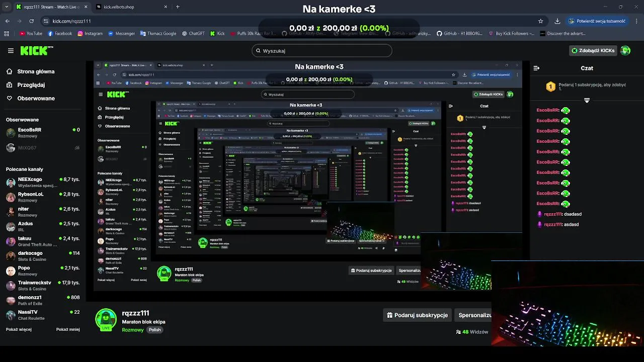This screenshot has width=644, height=362.
Task: Open the Kick bookmark
Action: (217, 34)
